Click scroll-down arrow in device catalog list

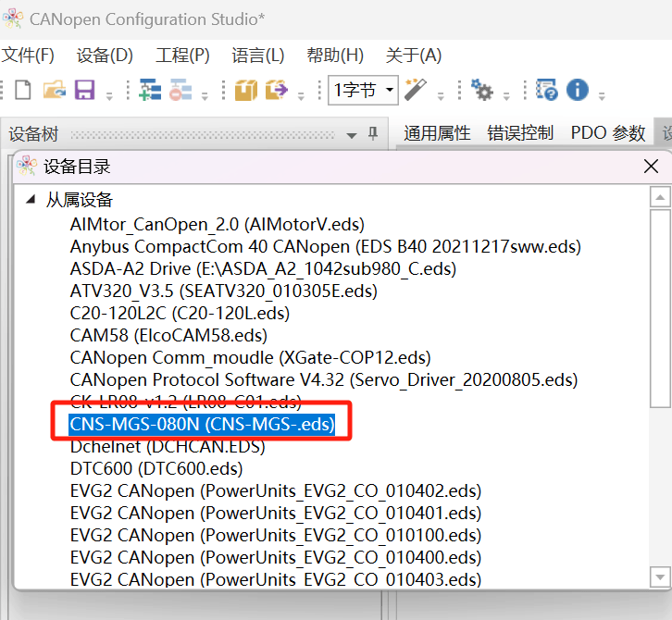point(660,577)
